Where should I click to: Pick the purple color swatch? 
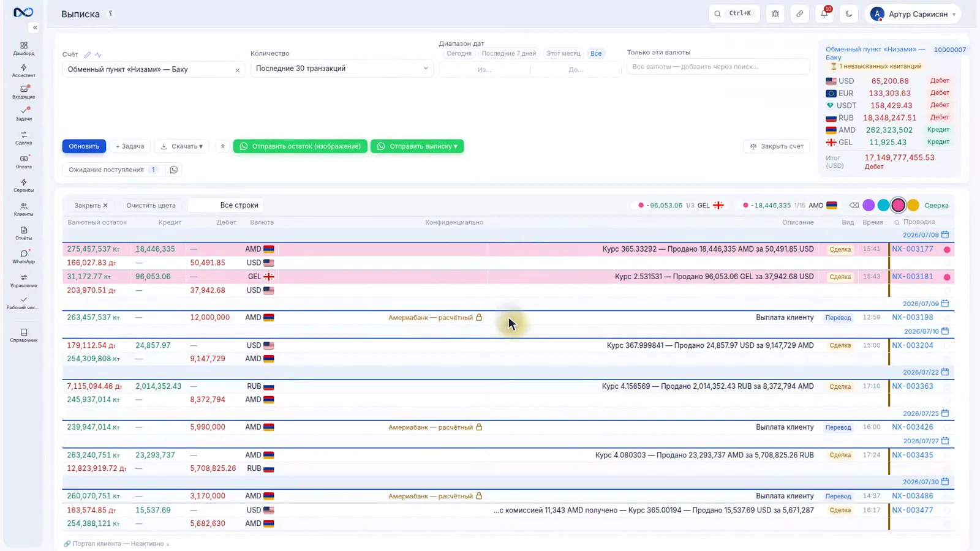[869, 205]
